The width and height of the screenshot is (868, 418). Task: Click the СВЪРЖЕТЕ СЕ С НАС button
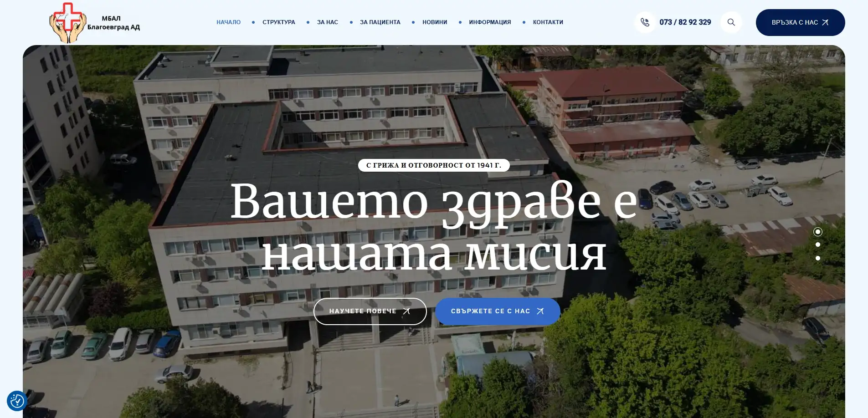498,311
